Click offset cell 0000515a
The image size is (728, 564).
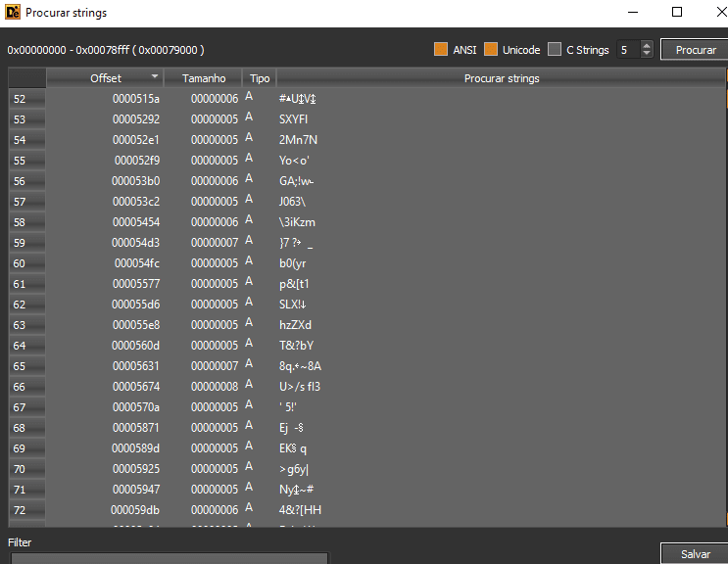[135, 99]
